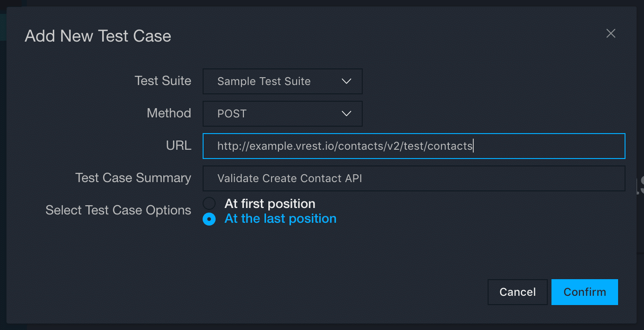644x330 pixels.
Task: Click the 'At first position' label text
Action: click(270, 204)
